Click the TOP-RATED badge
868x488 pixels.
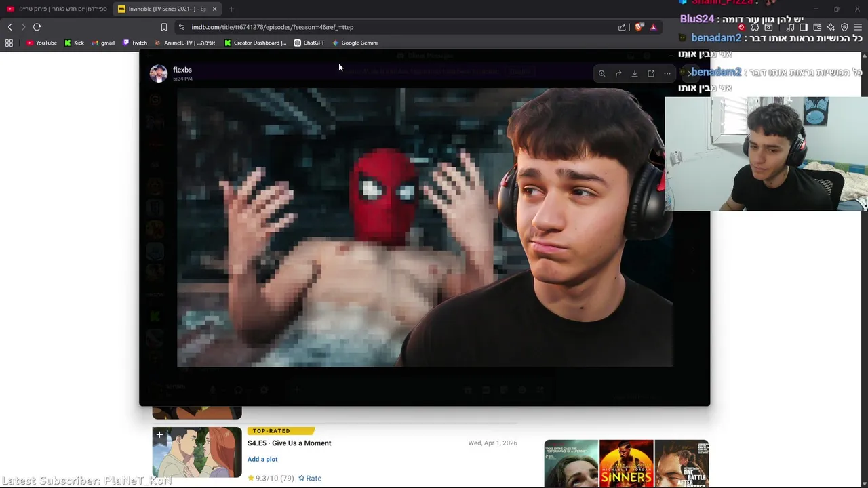pos(281,431)
